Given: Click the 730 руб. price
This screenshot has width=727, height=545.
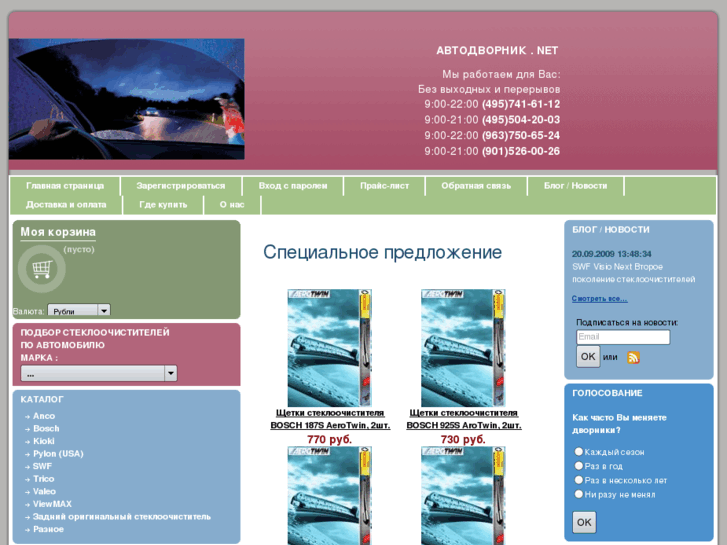Looking at the screenshot, I should [463, 439].
